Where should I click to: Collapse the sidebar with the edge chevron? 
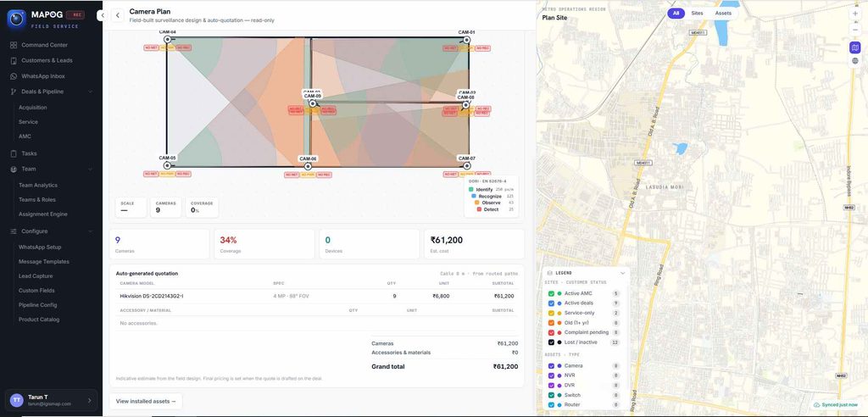pos(102,15)
